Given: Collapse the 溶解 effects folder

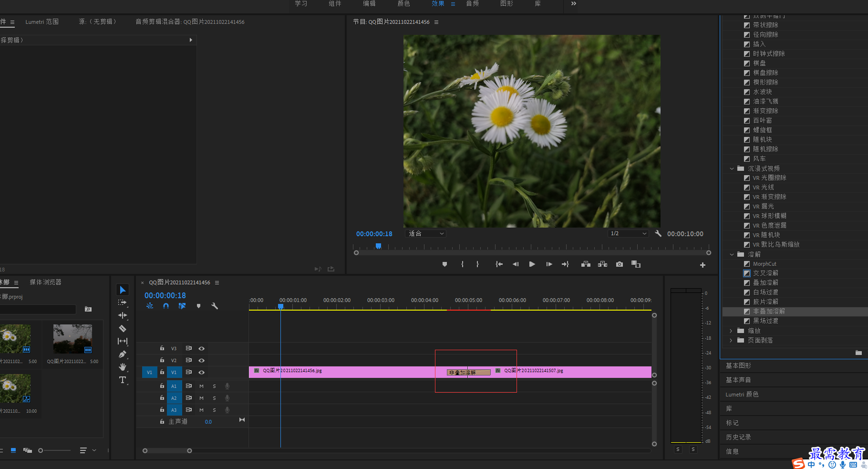Looking at the screenshot, I should click(732, 254).
